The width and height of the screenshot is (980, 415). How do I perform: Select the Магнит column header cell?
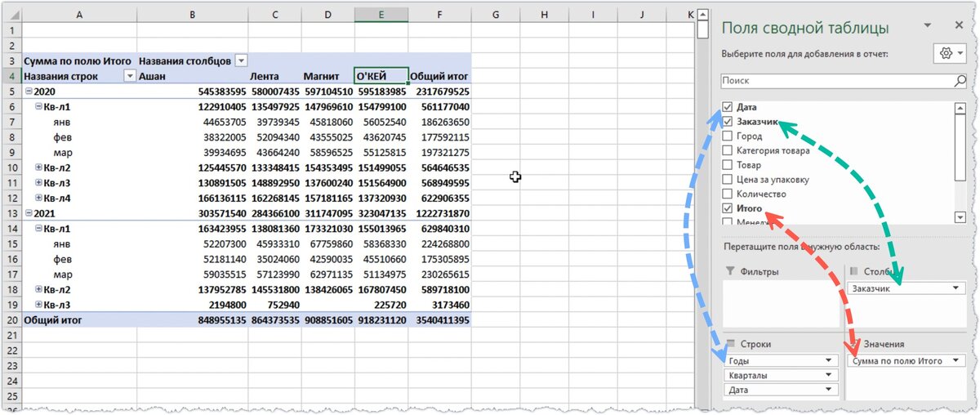[x=327, y=76]
